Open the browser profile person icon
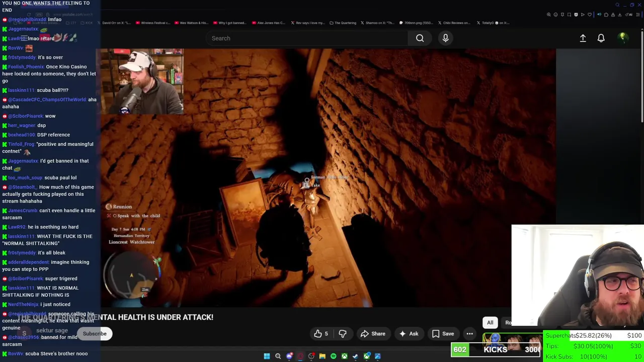 [613, 15]
